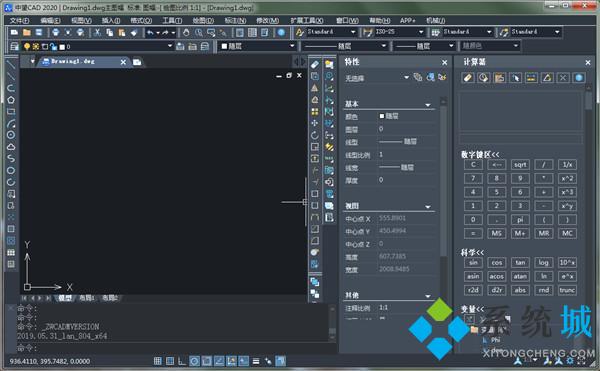Screen dimensions: 600x371
Task: Toggle PICKADD icon in Properties panel
Action: 418,78
